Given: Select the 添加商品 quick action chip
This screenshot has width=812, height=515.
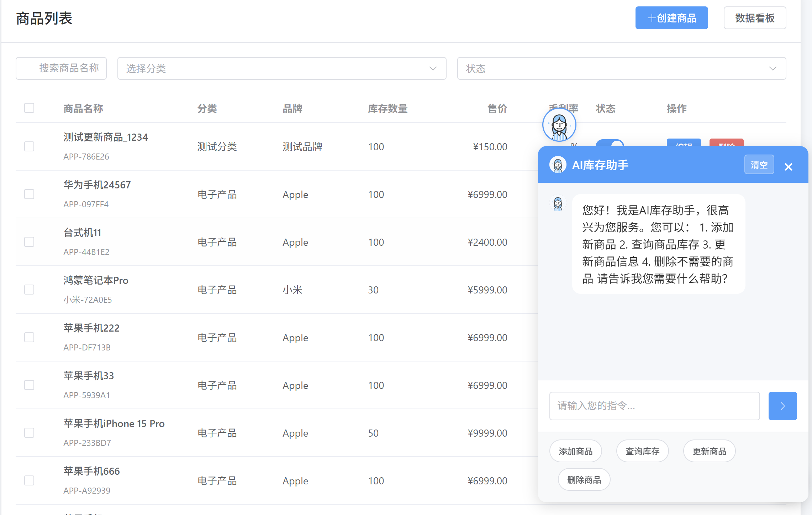Looking at the screenshot, I should pyautogui.click(x=575, y=451).
